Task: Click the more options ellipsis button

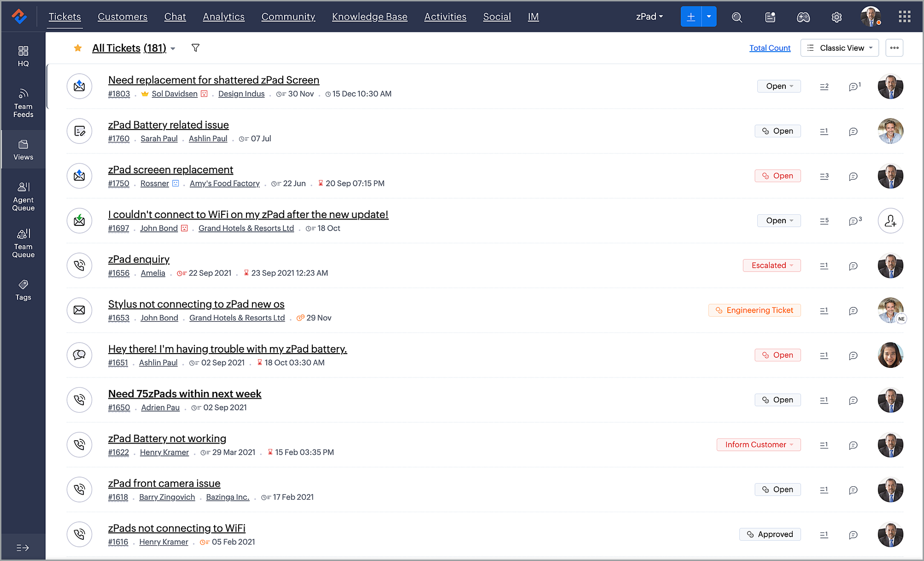Action: [894, 48]
